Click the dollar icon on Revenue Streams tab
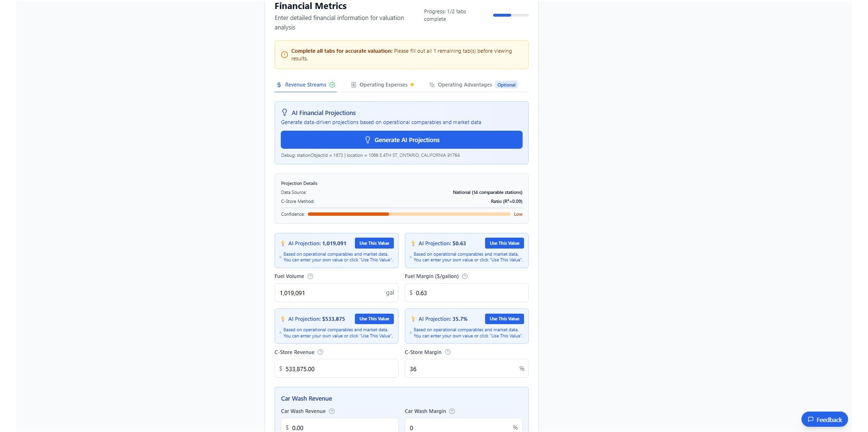This screenshot has height=432, width=868. [x=278, y=84]
